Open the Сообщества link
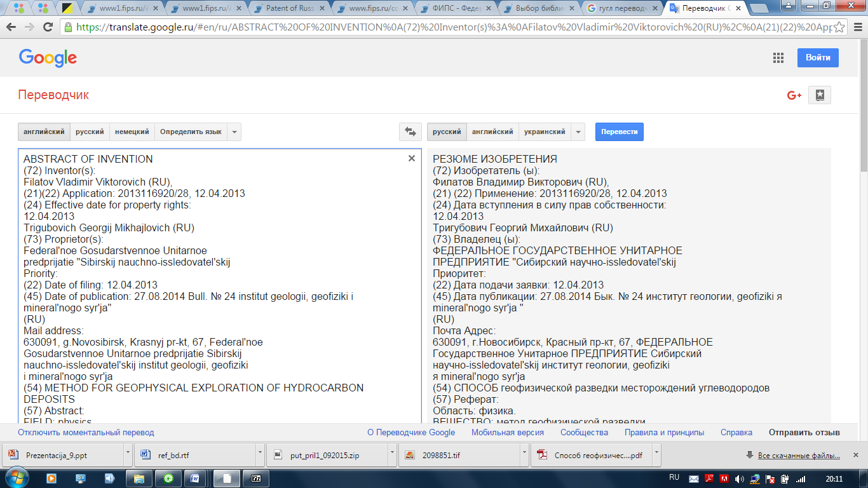Screen dimensions: 868x488 point(584,433)
